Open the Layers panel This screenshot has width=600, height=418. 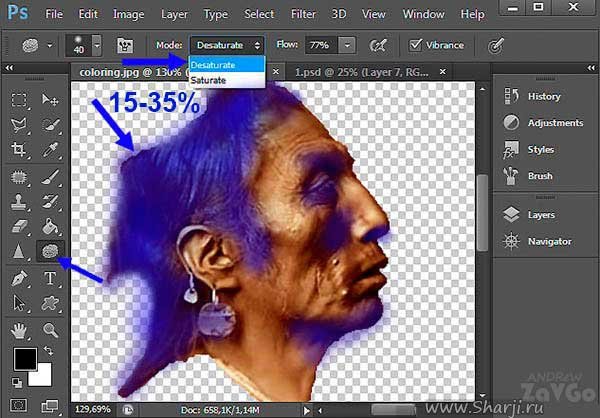pos(541,214)
